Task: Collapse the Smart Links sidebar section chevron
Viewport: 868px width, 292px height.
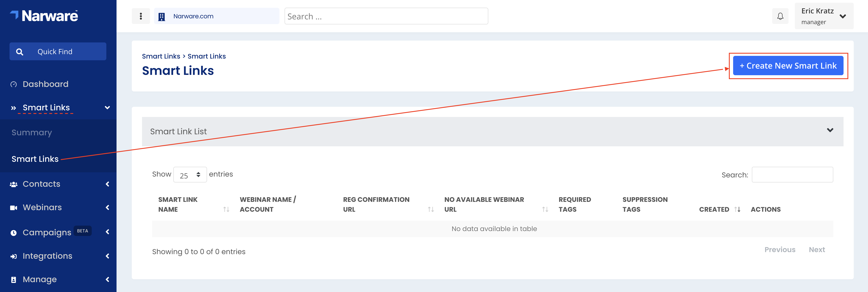Action: [x=107, y=108]
